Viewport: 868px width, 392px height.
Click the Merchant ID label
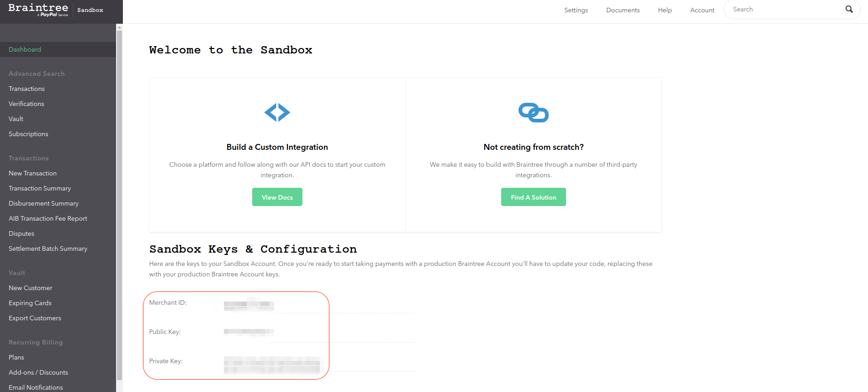coord(168,302)
